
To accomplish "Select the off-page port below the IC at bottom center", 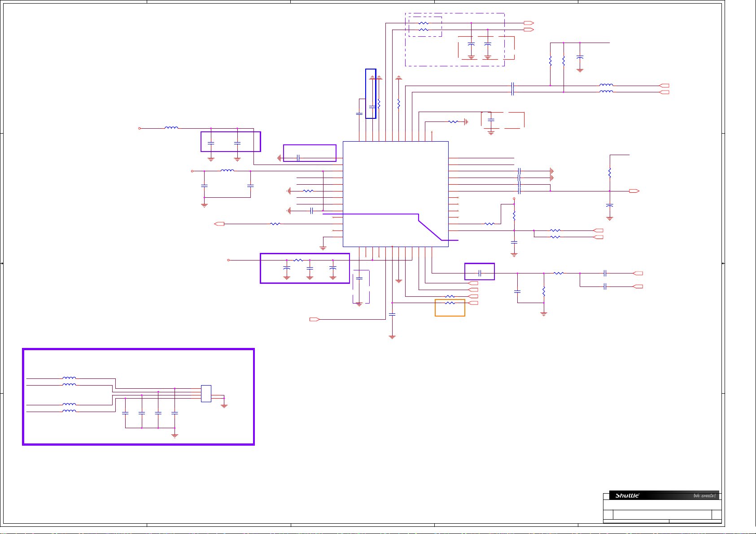I will [315, 319].
